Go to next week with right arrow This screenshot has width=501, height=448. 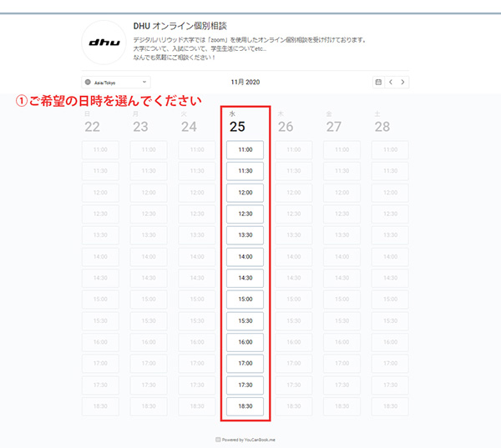coord(403,82)
